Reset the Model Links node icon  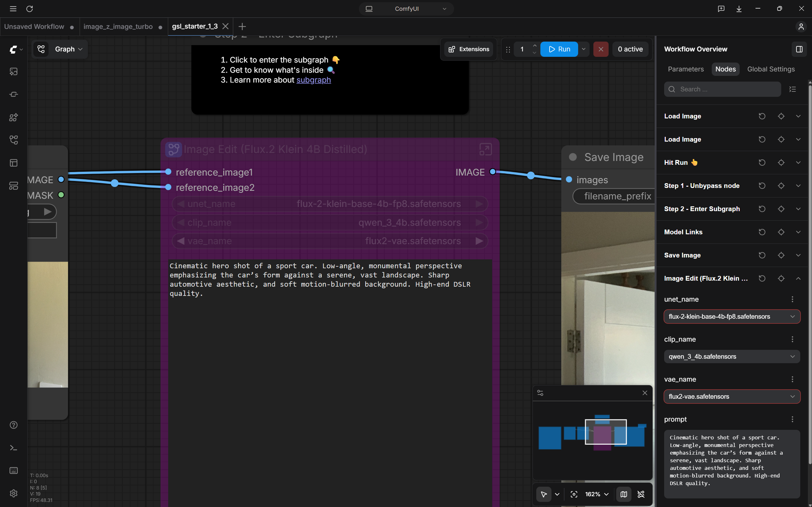[762, 232]
